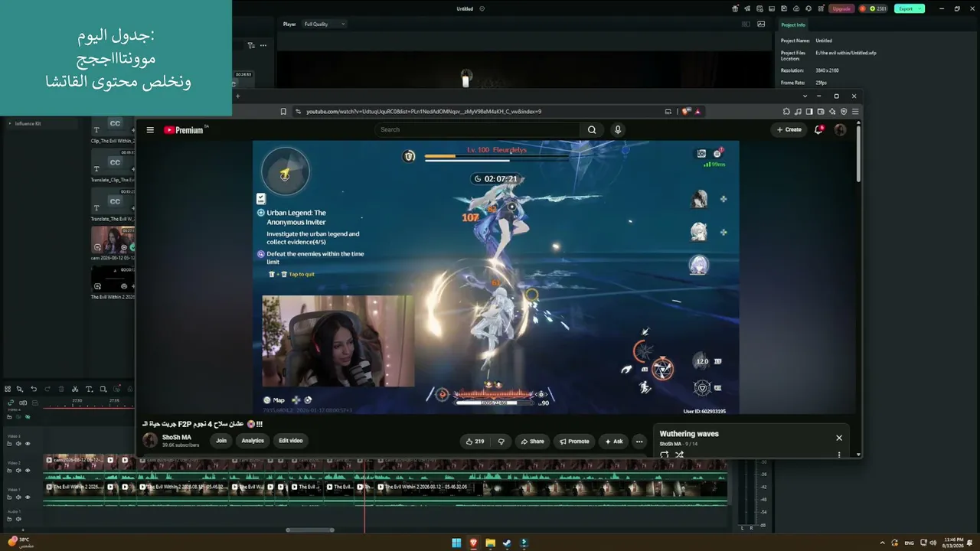Click the YouTube Premium logo

pyautogui.click(x=185, y=130)
